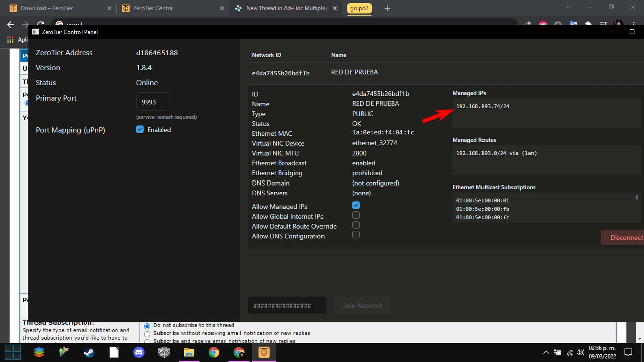Open the wireframe cube app in taskbar
The height and width of the screenshot is (362, 644).
click(164, 352)
